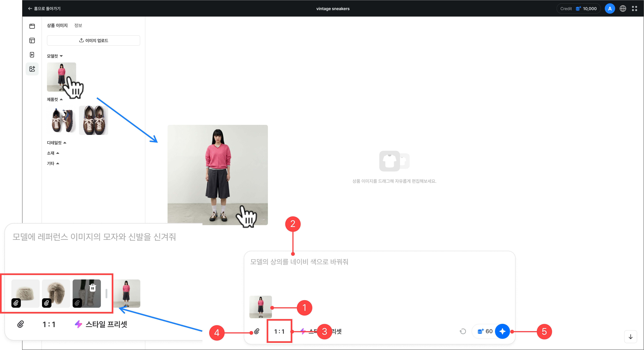The height and width of the screenshot is (350, 644).
Task: Select the side-view sneakers thumbnail
Action: pos(61,120)
